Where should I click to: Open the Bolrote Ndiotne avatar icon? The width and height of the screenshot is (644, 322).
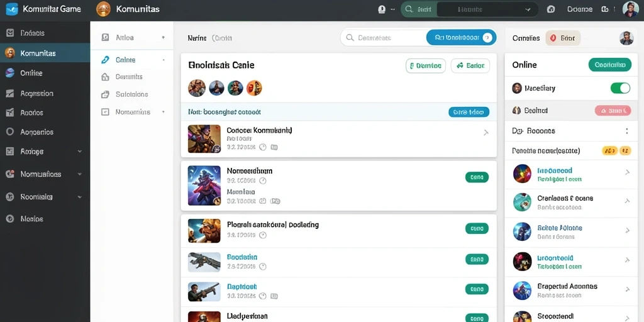click(x=522, y=231)
